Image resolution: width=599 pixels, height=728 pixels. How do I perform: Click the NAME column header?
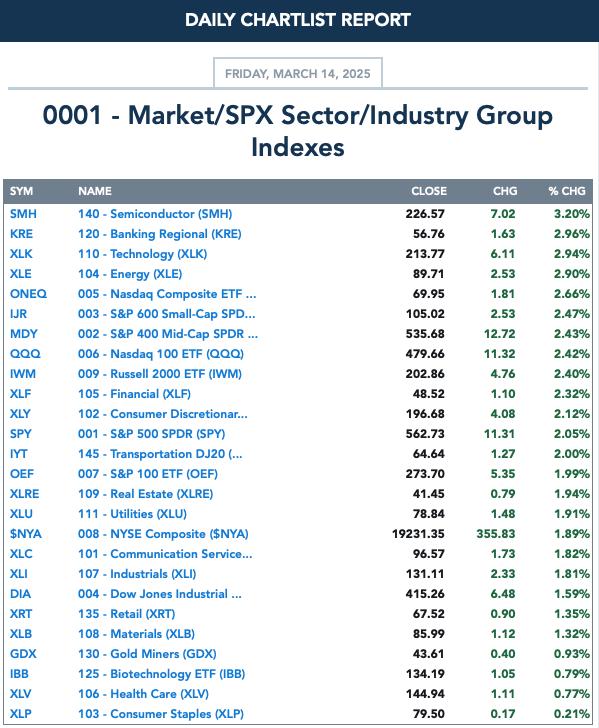tap(95, 191)
